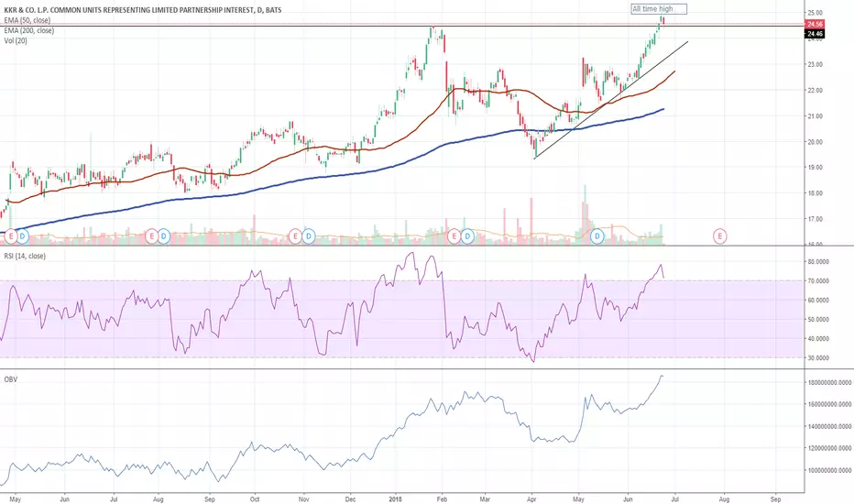Click the Dec label on time axis

[x=350, y=499]
